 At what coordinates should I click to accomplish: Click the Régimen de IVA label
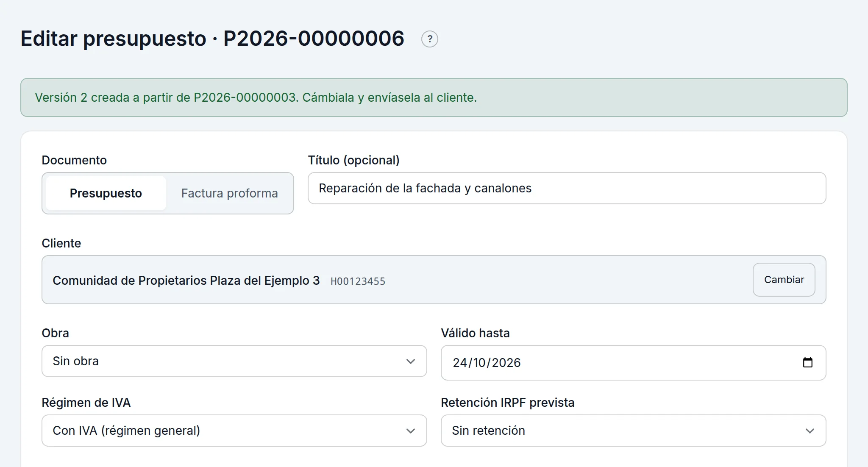coord(86,403)
